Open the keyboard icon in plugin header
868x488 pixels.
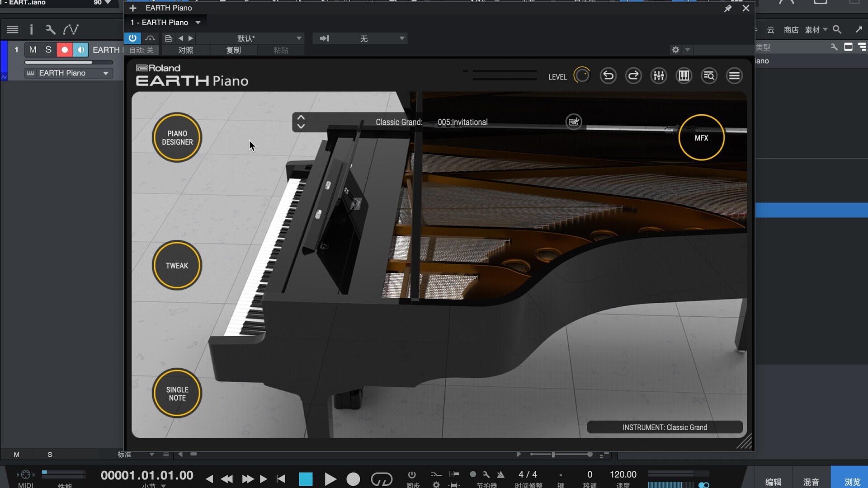(684, 76)
